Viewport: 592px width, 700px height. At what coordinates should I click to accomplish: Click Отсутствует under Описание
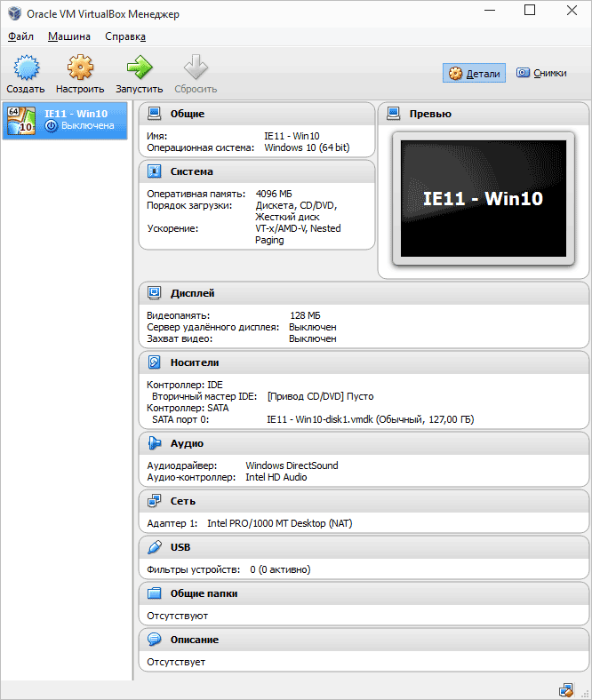coord(176,662)
